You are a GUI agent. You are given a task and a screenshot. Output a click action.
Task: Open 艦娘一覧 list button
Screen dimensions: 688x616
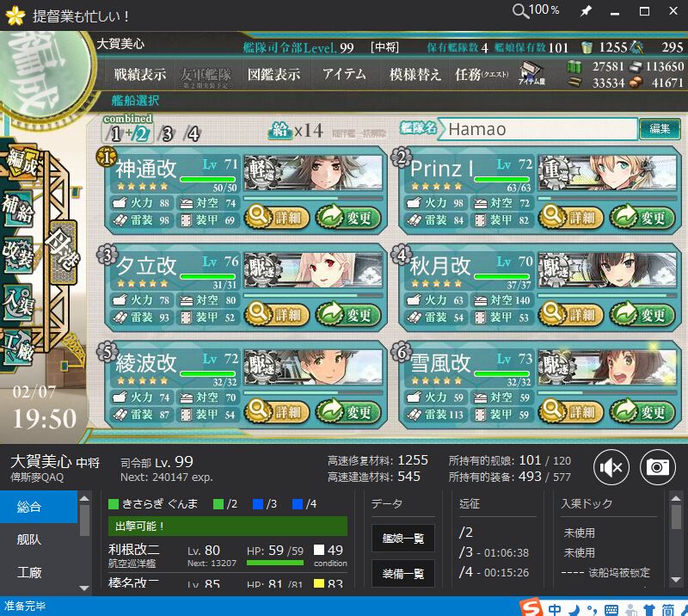403,538
